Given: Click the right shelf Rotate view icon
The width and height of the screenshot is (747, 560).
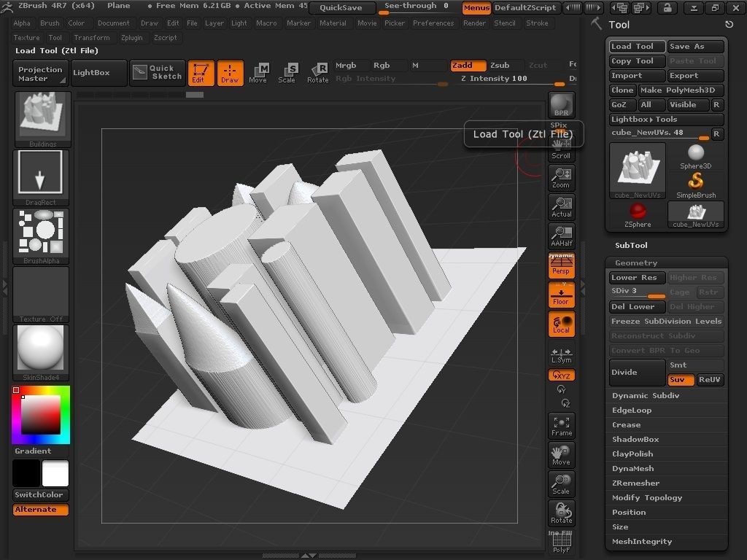Looking at the screenshot, I should pos(561,513).
